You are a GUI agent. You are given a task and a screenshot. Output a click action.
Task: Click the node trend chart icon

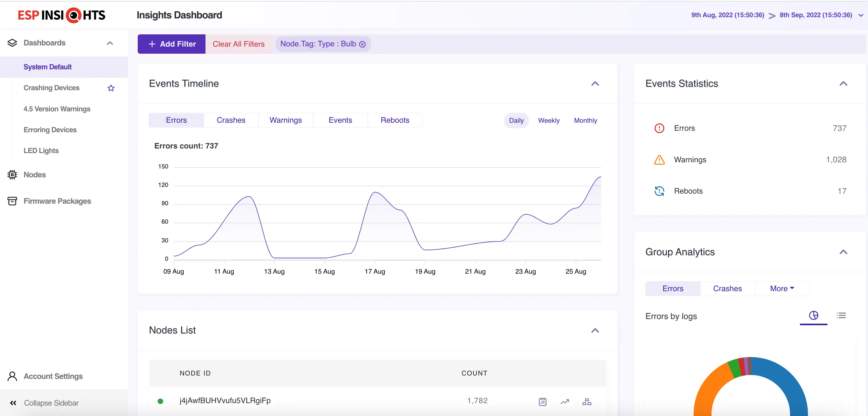tap(565, 401)
